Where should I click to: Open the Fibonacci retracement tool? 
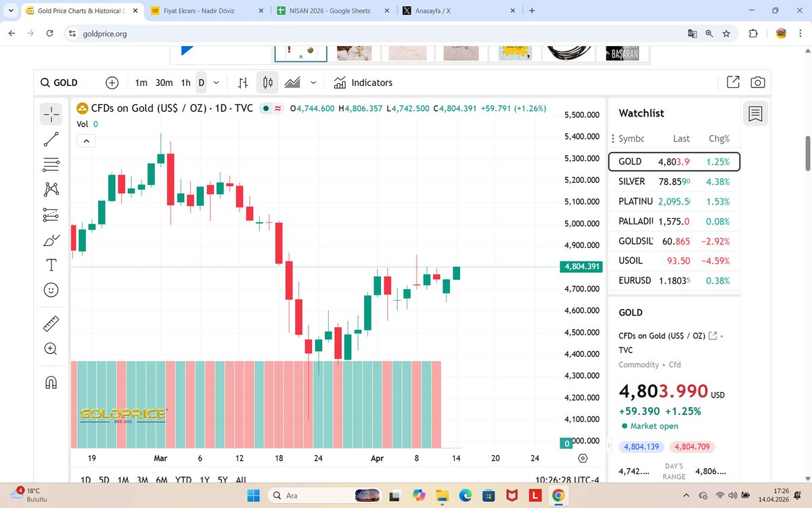coord(51,165)
